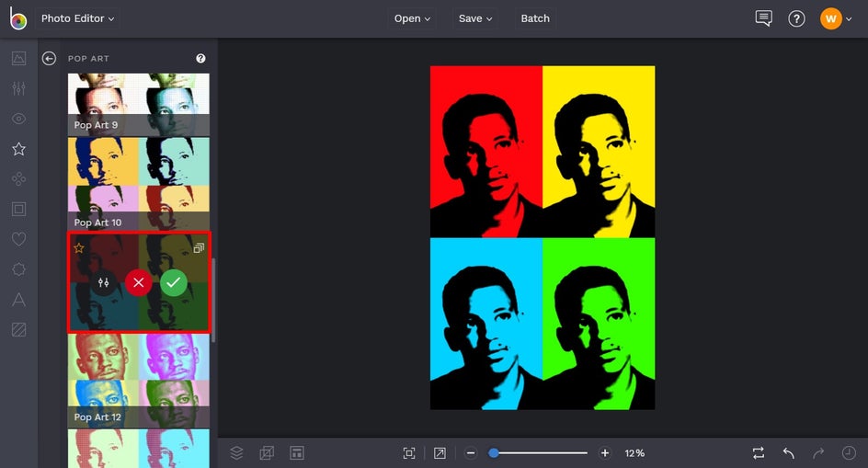Screen dimensions: 868x468
Task: Click the BeFunky logo icon
Action: (x=17, y=18)
